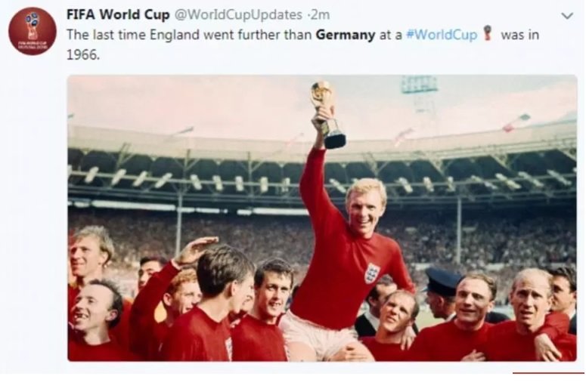Open the FIFA World Cup profile avatar
The height and width of the screenshot is (392, 586).
point(33,32)
